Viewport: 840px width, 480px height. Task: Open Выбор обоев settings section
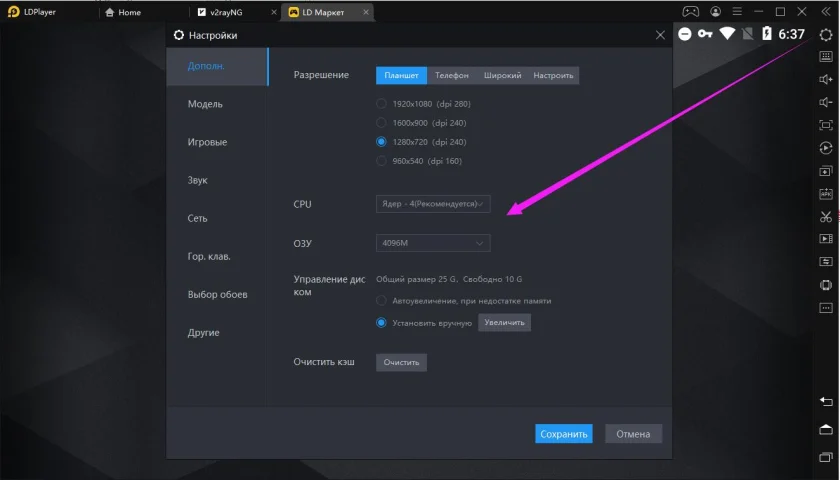coord(218,294)
